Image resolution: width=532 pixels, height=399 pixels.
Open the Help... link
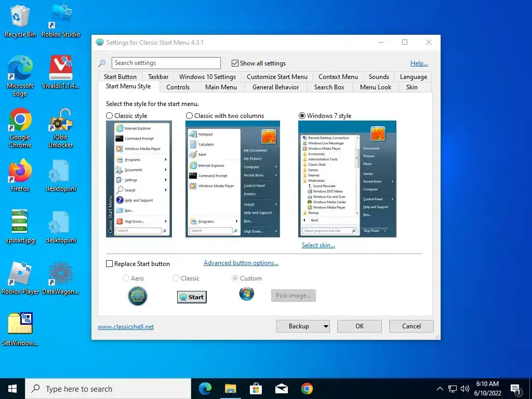click(x=419, y=63)
